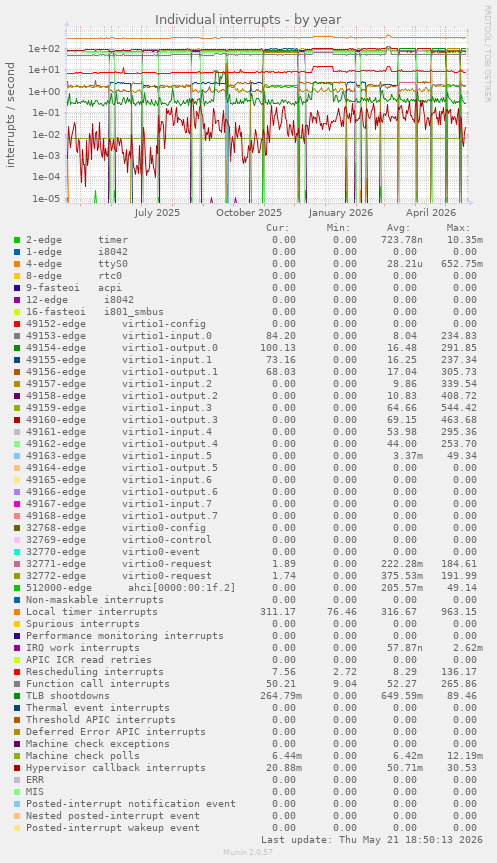
Task: Click the orange Local timer interrupts swatch
Action: pos(17,612)
